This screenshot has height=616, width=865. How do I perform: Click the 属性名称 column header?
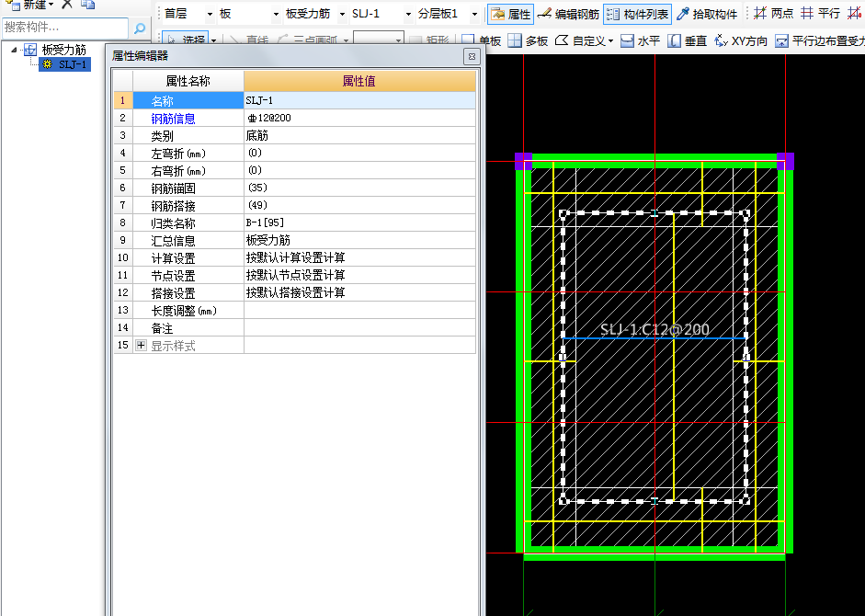click(x=188, y=81)
